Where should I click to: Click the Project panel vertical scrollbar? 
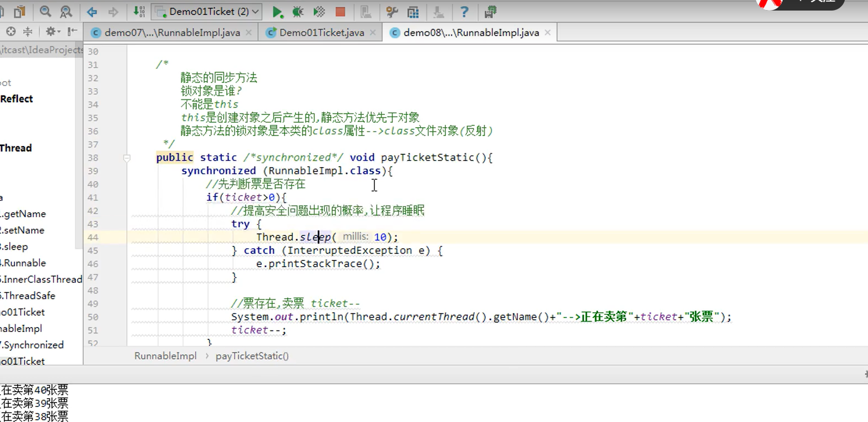coord(79,153)
